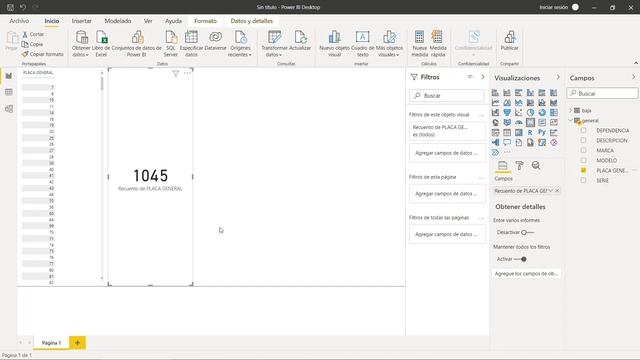Add a new page with plus button

point(77,343)
